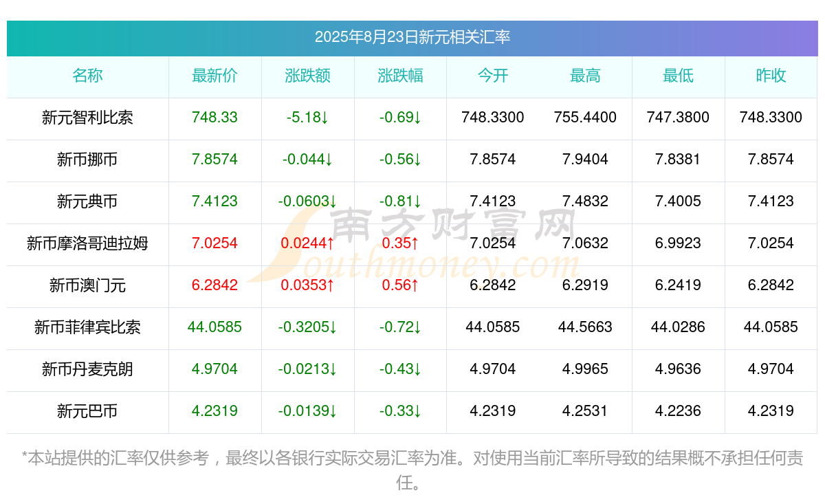Image resolution: width=825 pixels, height=504 pixels.
Task: Click change amount -5.18↓
Action: [307, 118]
